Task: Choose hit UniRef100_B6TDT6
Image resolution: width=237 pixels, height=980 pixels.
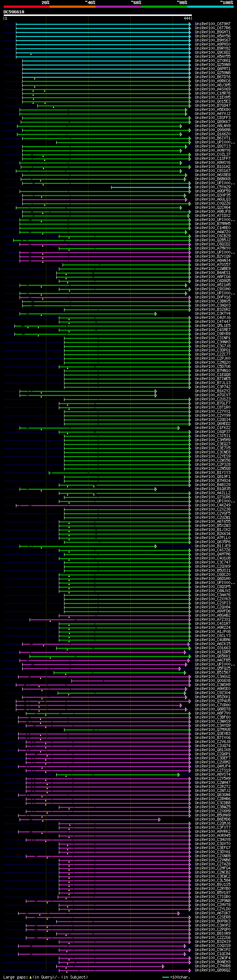Action: click(212, 77)
